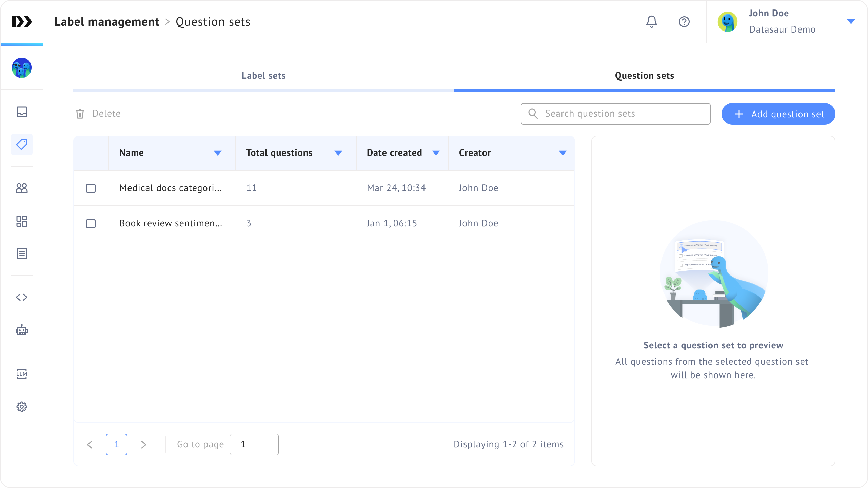Expand the Total questions column dropdown
Screen dimensions: 868x488
pyautogui.click(x=338, y=153)
